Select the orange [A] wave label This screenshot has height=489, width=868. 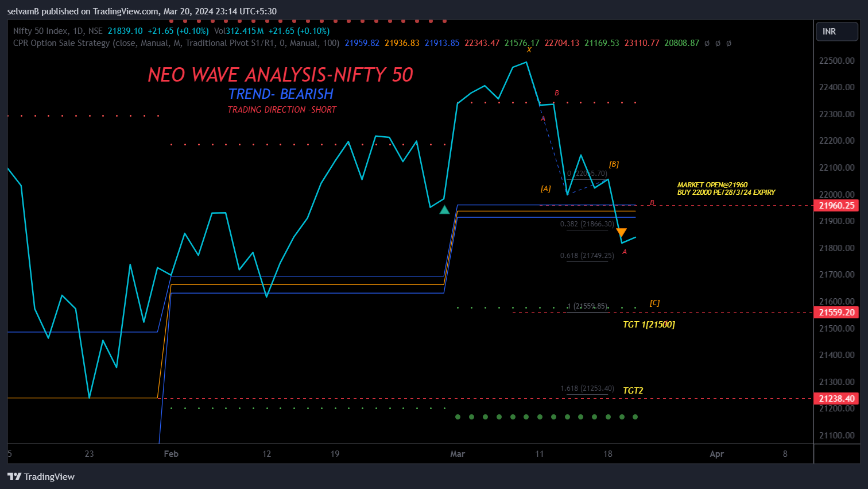545,188
